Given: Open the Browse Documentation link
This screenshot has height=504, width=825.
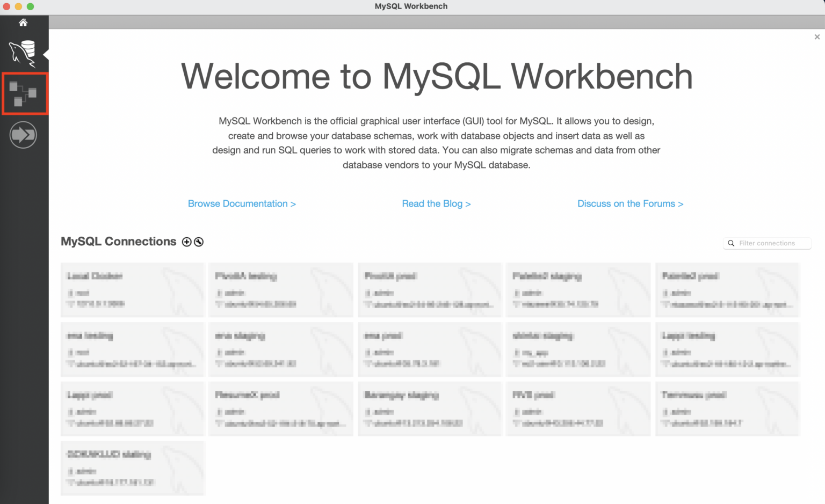Looking at the screenshot, I should (242, 203).
